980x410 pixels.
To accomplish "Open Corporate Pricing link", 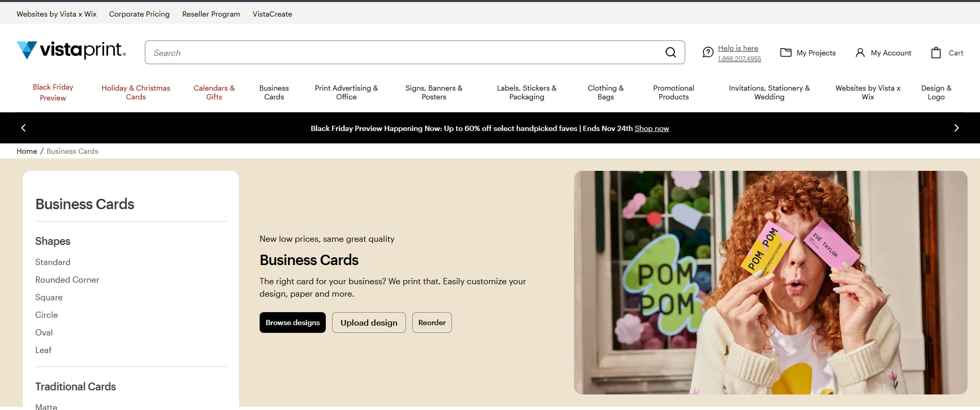I will pos(139,14).
